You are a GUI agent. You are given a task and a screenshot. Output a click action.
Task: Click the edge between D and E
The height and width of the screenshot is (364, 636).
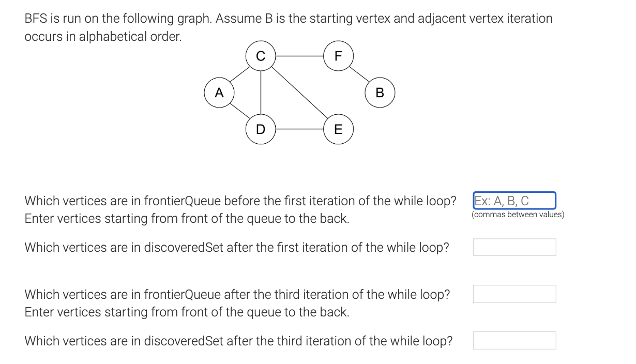pyautogui.click(x=299, y=129)
